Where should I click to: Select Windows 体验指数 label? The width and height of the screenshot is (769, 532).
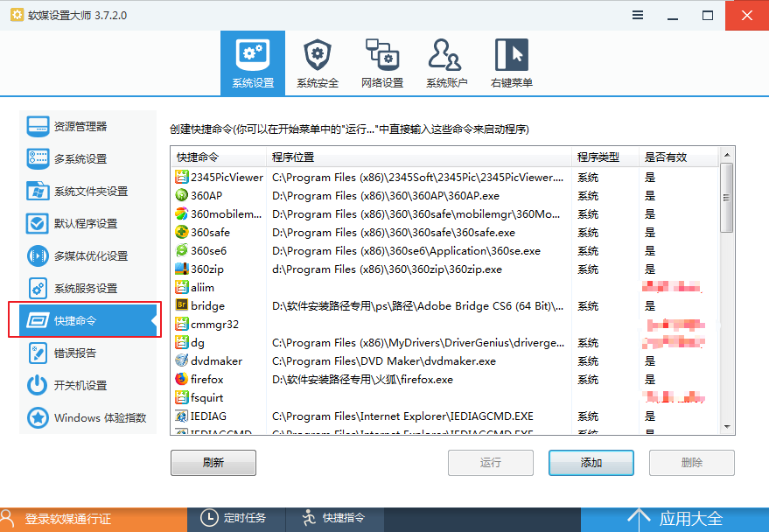100,417
